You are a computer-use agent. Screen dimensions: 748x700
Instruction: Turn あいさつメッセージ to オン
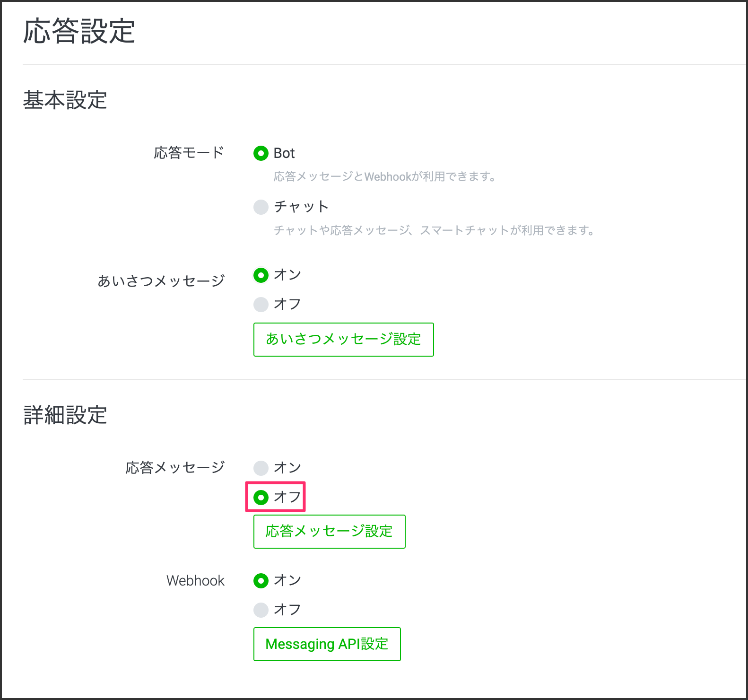(261, 275)
